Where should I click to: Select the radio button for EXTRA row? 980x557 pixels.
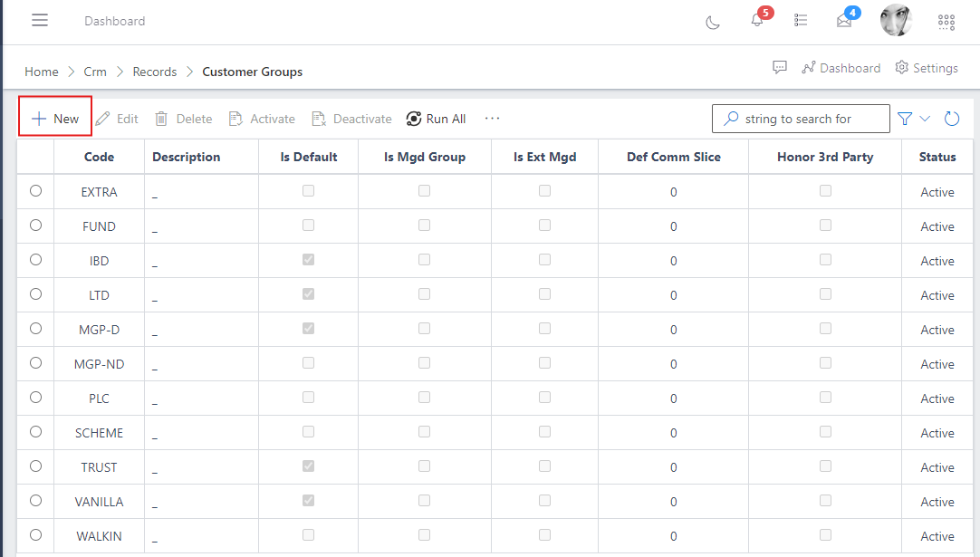[36, 191]
